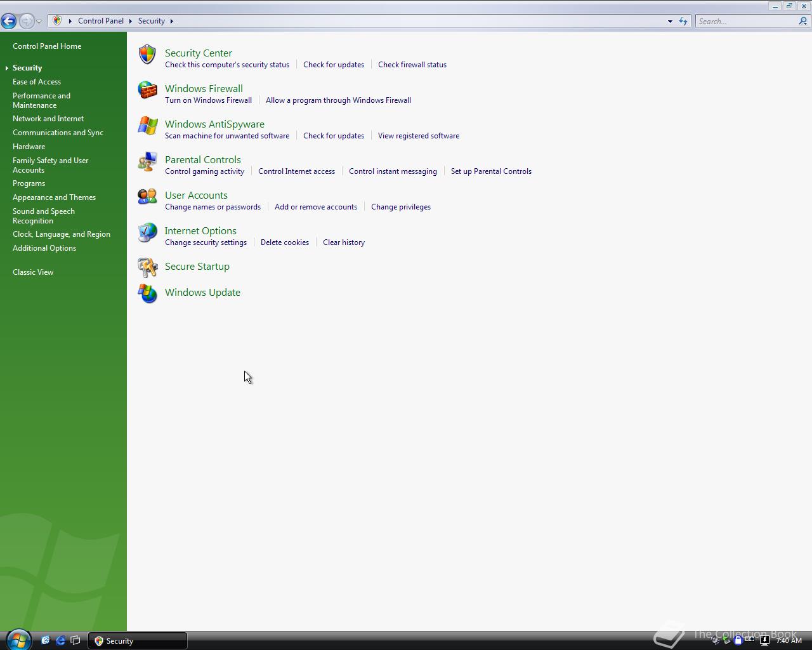Go to Control Panel Home

pyautogui.click(x=47, y=46)
